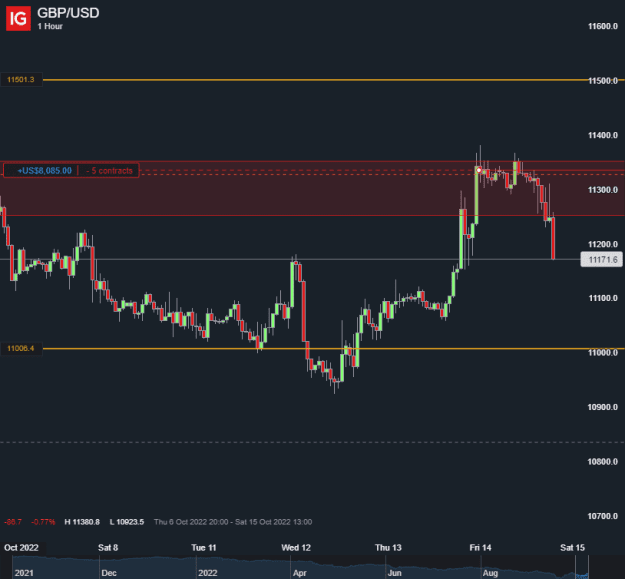Viewport: 625px width, 579px height.
Task: Click the 11100.0 price axis label
Action: (603, 298)
